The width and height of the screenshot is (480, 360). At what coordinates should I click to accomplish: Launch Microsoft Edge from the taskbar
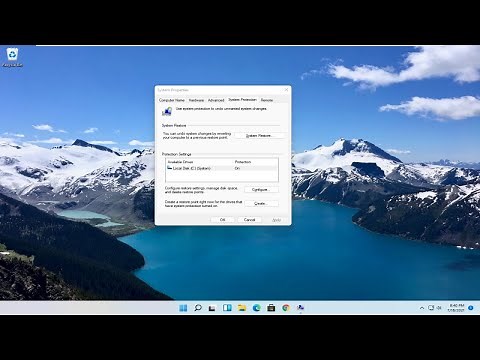(256, 308)
